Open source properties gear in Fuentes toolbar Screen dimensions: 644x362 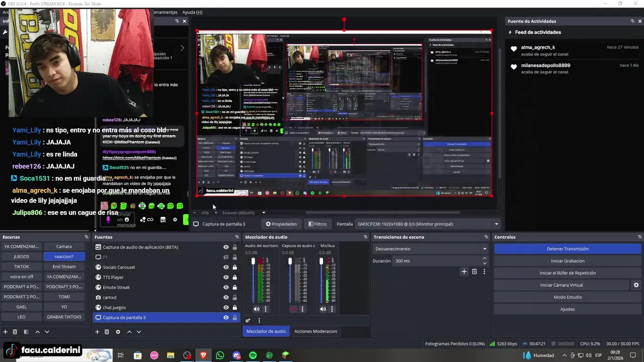pyautogui.click(x=118, y=332)
